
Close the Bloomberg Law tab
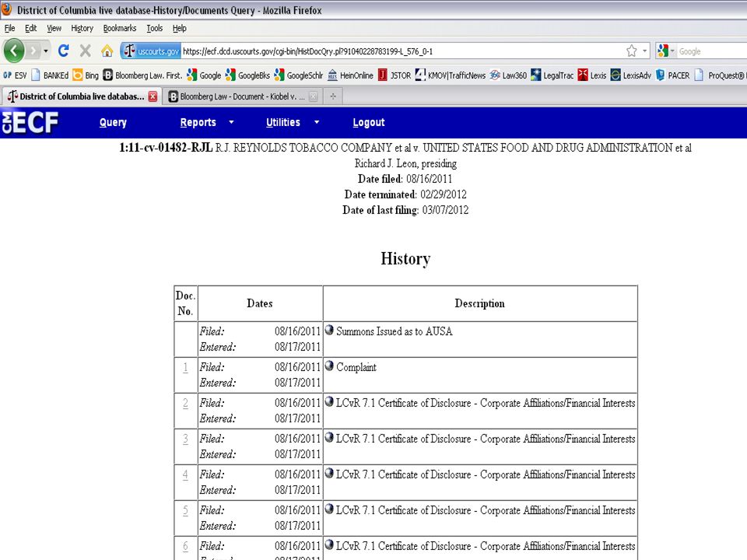pyautogui.click(x=313, y=96)
